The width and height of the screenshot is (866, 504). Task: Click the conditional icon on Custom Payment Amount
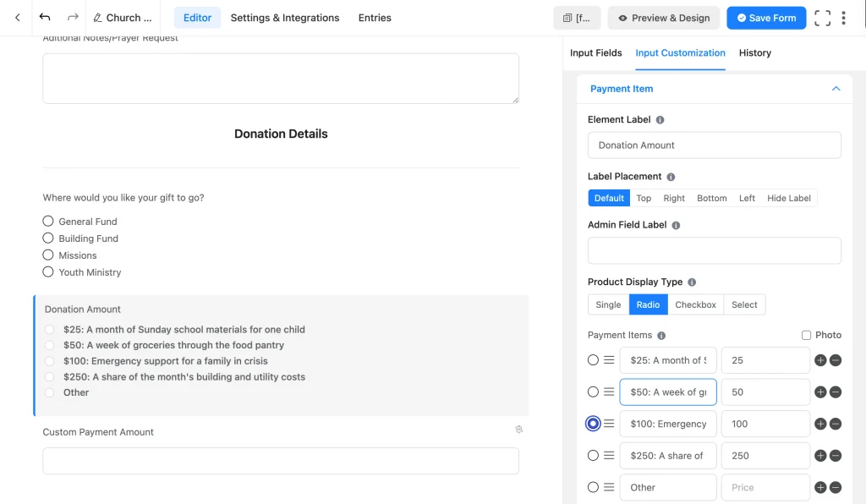tap(518, 430)
